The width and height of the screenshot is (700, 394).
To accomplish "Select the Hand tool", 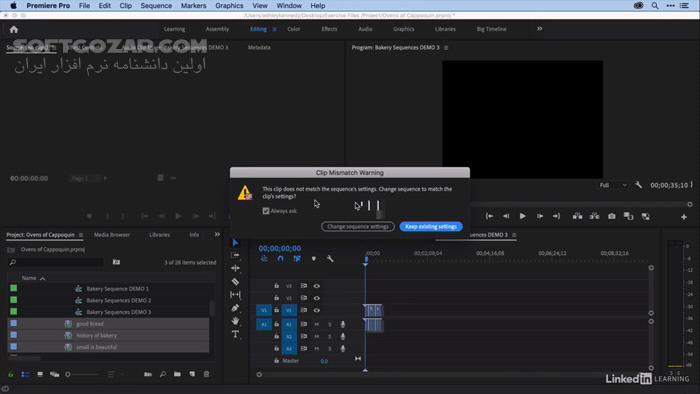I will [x=235, y=321].
